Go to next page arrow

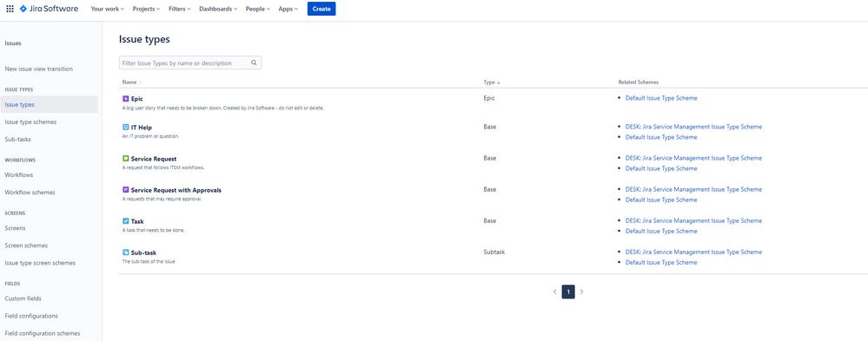(582, 292)
